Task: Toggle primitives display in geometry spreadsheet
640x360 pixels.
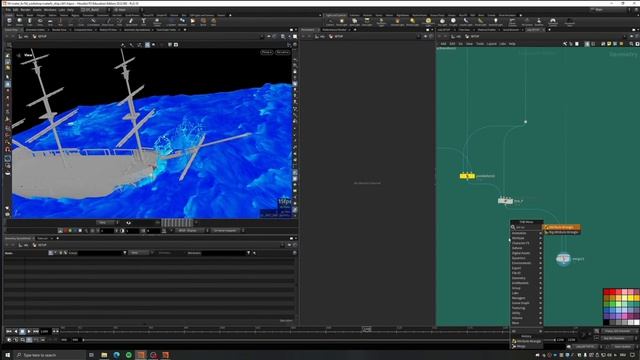Action: (60, 253)
